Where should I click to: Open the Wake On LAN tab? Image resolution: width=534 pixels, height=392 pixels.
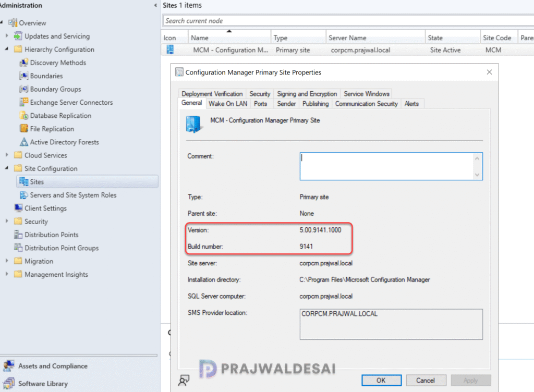[x=228, y=104]
